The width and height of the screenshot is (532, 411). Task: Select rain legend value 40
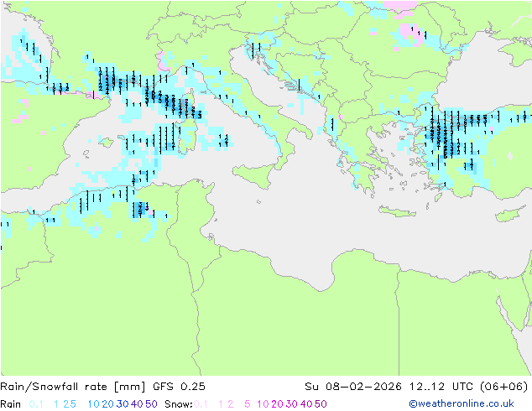coord(137,404)
